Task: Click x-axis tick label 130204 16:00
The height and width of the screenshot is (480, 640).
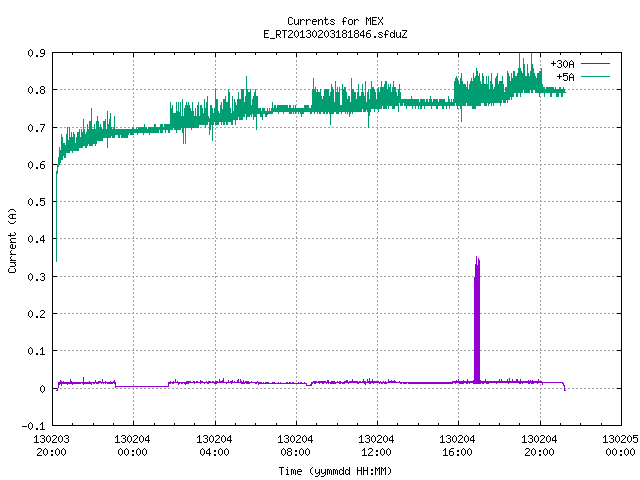Action: [x=457, y=446]
